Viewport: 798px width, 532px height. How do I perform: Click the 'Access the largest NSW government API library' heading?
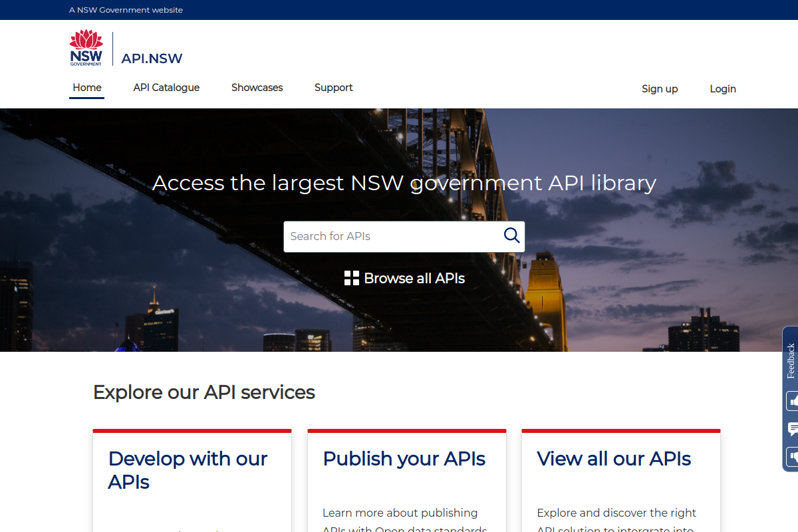(404, 182)
